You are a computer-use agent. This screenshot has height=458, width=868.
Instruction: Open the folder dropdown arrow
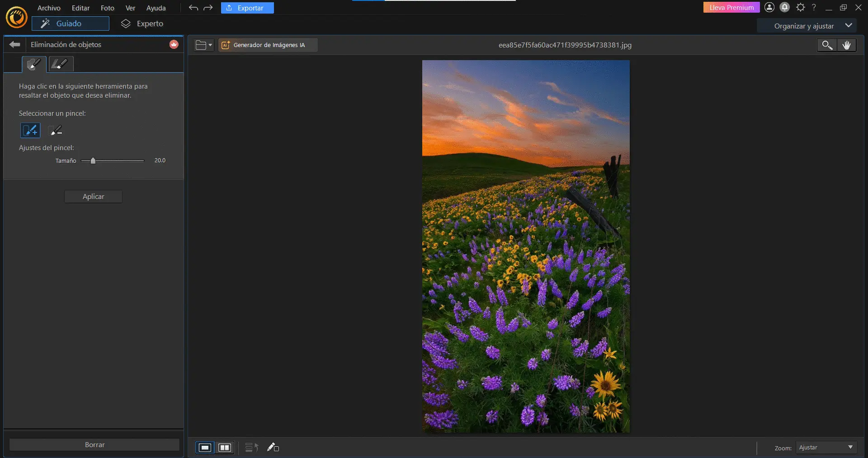[x=210, y=45]
